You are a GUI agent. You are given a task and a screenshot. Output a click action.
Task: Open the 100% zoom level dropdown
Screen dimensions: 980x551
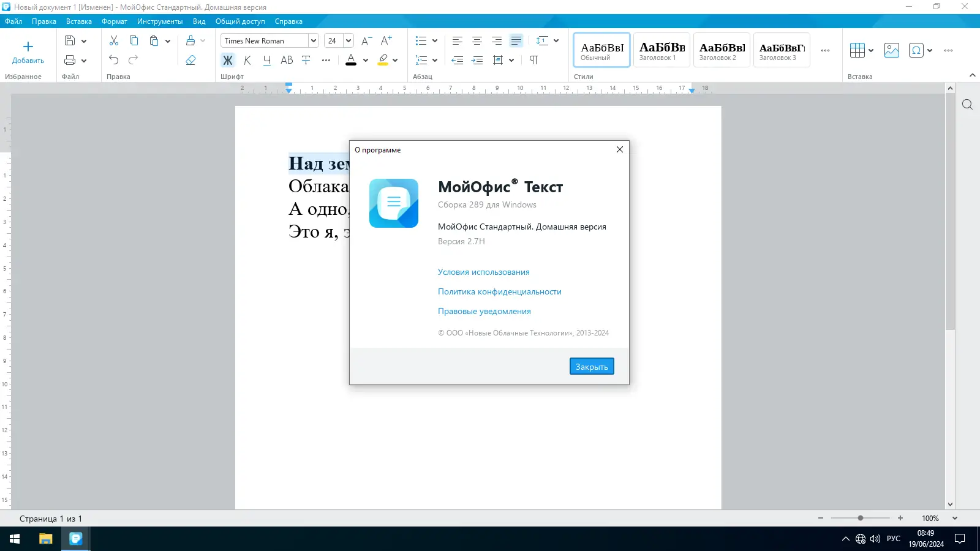pyautogui.click(x=955, y=519)
